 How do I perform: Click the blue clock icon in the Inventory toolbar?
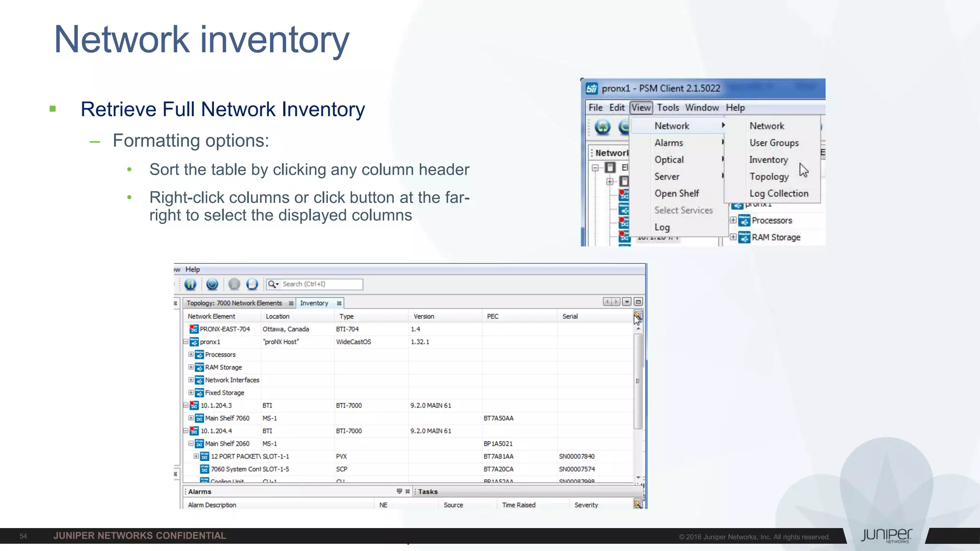(212, 284)
